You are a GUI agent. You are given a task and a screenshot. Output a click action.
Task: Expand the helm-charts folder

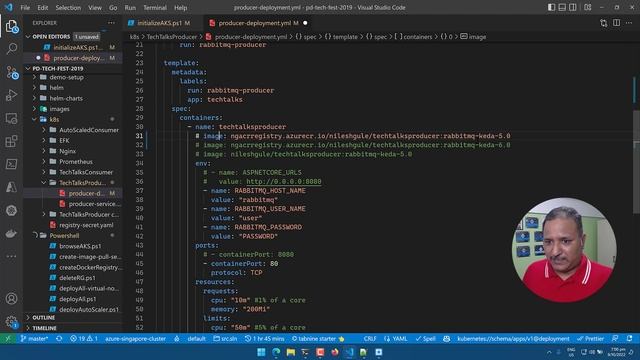[x=66, y=98]
